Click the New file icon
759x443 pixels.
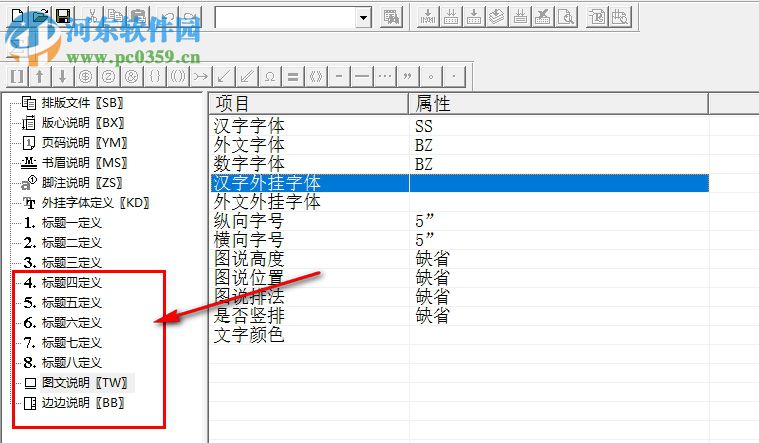tap(17, 16)
